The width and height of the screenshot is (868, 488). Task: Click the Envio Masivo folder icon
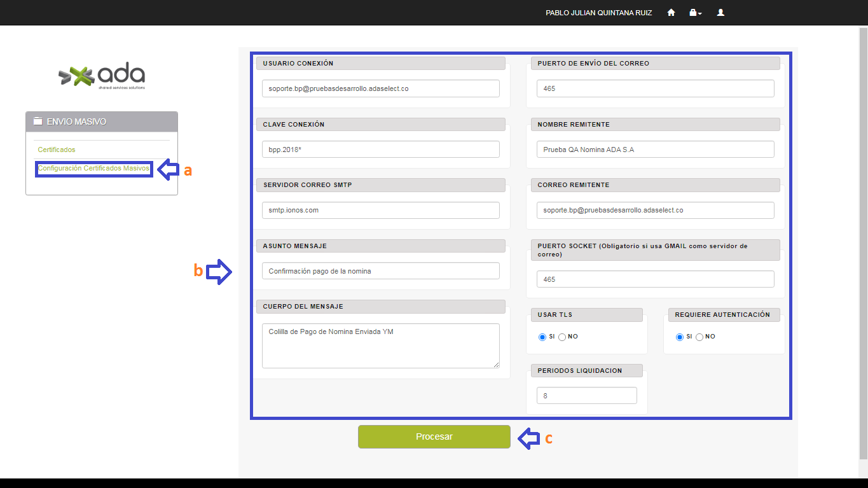coord(38,122)
